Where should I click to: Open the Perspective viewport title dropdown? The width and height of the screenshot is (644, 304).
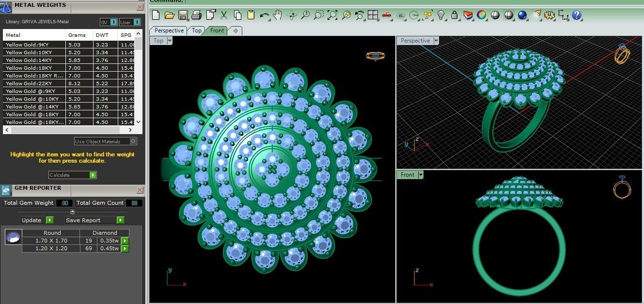[x=436, y=41]
